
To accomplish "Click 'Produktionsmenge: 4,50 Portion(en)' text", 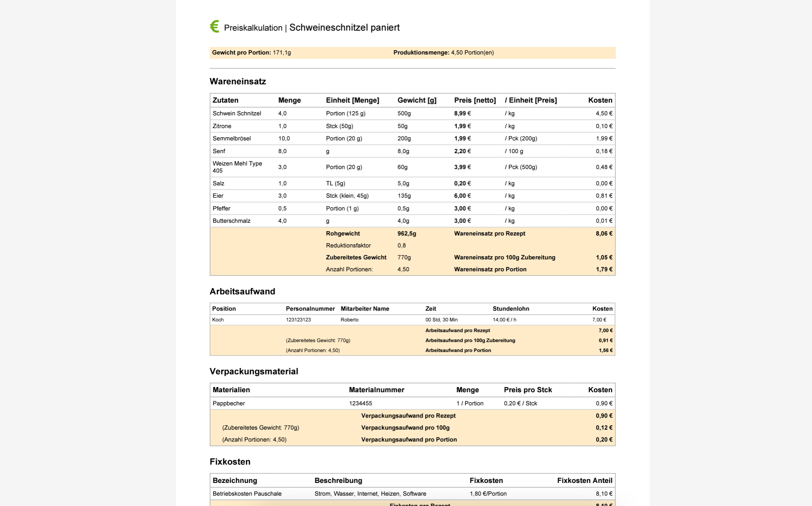I will point(443,53).
